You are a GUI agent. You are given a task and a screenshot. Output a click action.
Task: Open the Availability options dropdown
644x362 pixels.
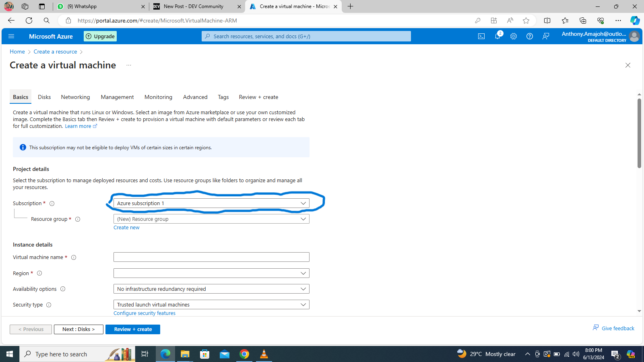(x=211, y=289)
